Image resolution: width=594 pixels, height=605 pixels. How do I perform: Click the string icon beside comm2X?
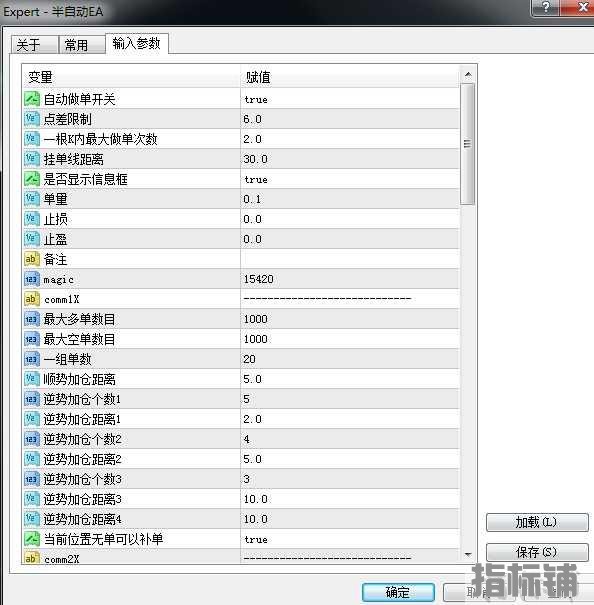tap(32, 558)
